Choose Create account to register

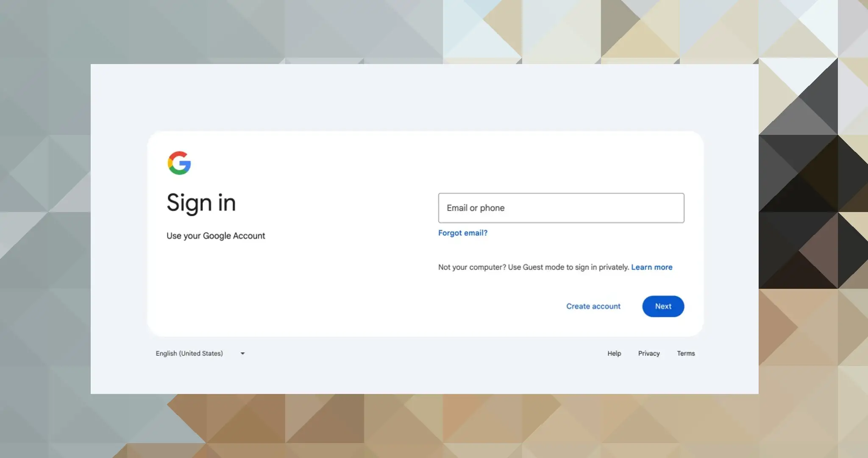click(x=593, y=306)
